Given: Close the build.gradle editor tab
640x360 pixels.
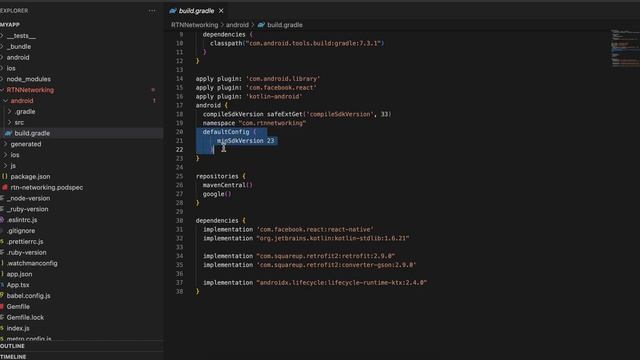Looking at the screenshot, I should click(221, 11).
